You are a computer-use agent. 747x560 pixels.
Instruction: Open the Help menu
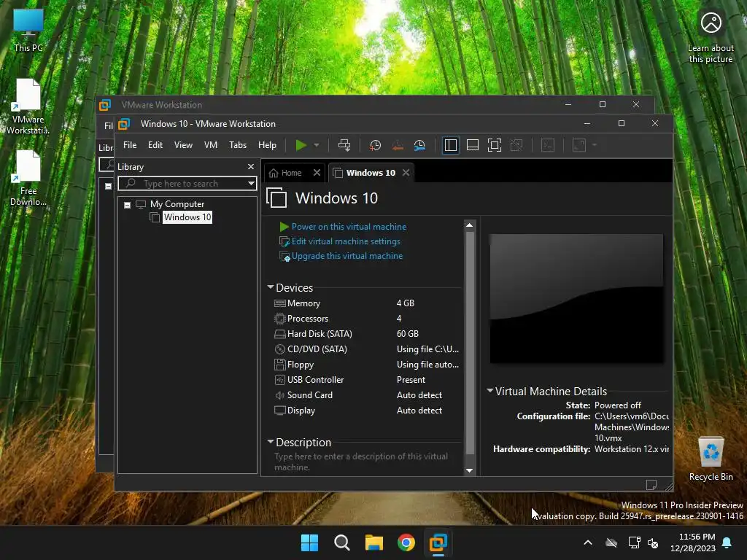click(x=267, y=145)
